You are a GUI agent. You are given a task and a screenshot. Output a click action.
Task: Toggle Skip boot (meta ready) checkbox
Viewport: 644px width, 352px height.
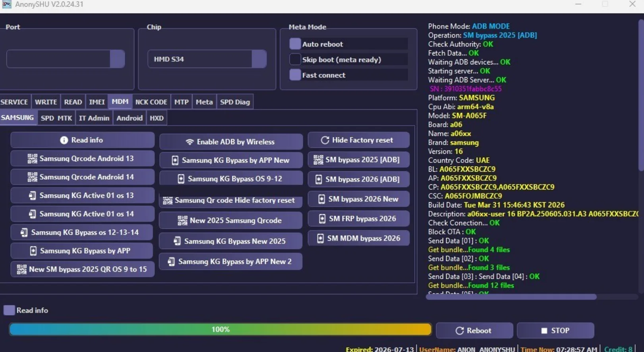pos(295,59)
